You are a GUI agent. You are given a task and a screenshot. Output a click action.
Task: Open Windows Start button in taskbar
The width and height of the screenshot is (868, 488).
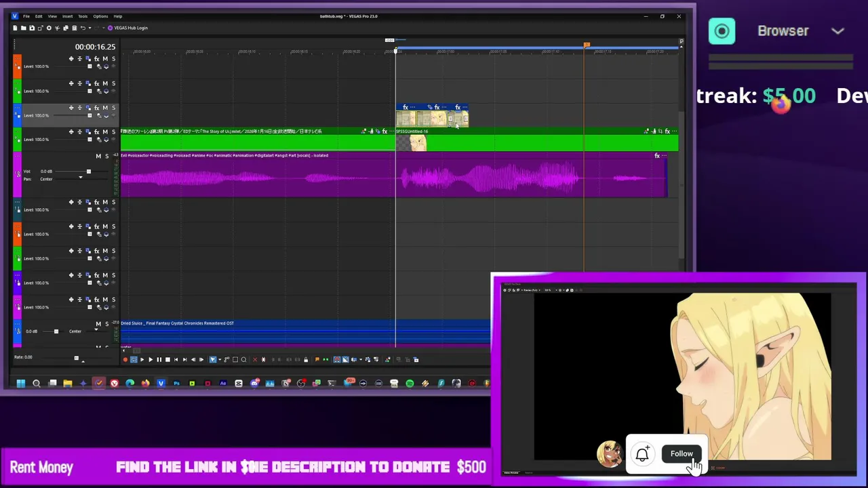tap(20, 384)
